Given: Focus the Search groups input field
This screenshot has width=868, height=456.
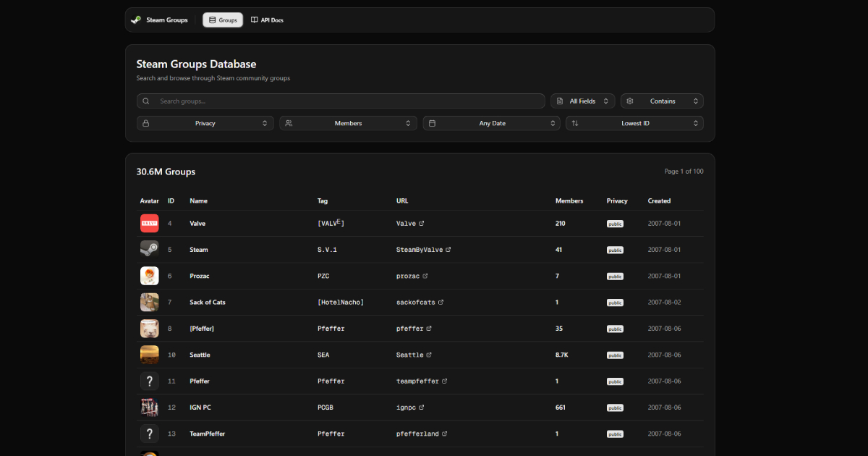Looking at the screenshot, I should (347, 101).
